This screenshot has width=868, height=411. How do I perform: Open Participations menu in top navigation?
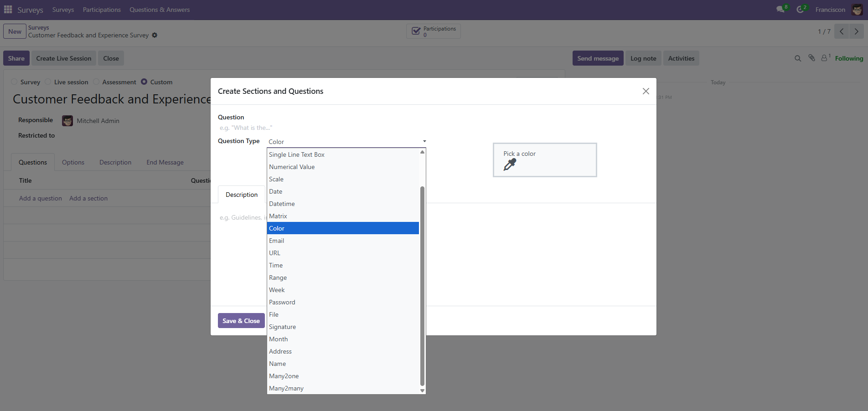point(102,10)
